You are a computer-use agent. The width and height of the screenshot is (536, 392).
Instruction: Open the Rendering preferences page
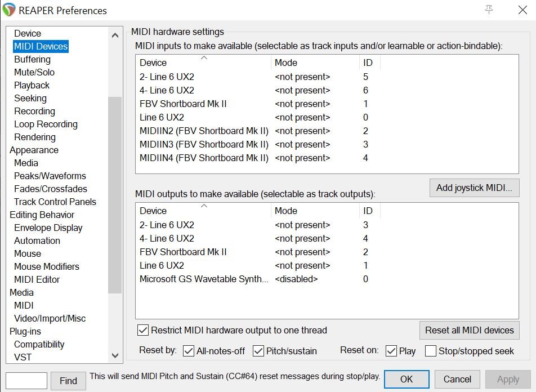click(35, 137)
